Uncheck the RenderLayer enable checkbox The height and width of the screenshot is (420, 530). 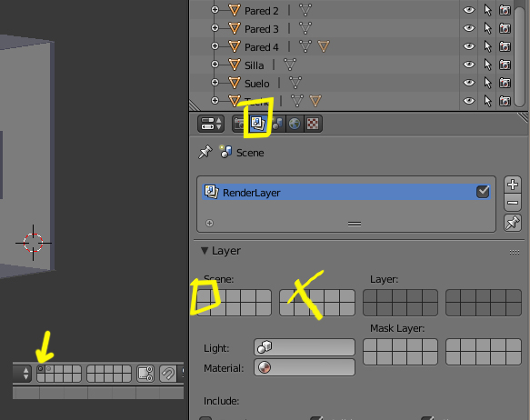click(x=483, y=192)
